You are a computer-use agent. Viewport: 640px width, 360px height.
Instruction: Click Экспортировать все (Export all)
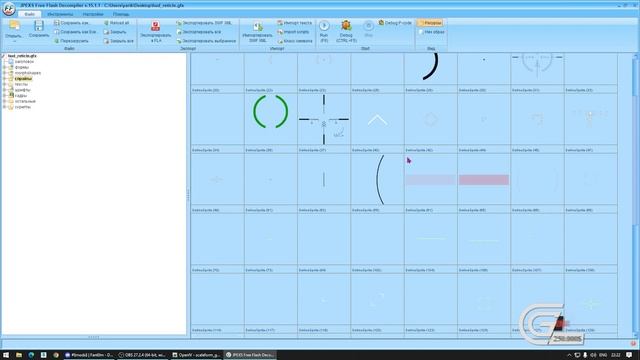tap(199, 32)
